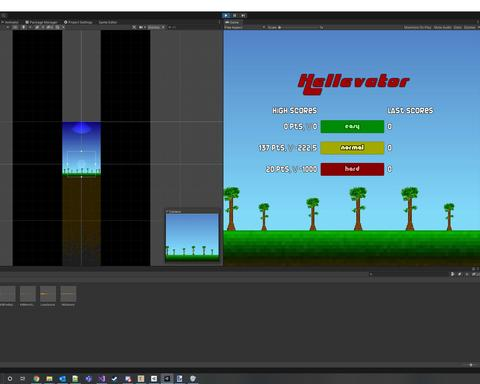
Task: Open the Animator tab
Action: point(10,22)
